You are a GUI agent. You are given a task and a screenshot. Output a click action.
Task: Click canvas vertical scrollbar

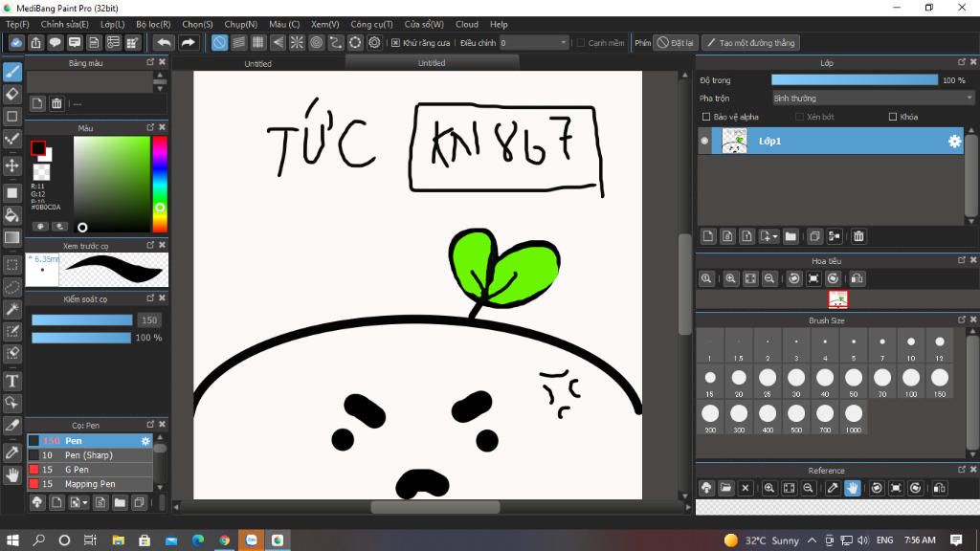click(684, 284)
